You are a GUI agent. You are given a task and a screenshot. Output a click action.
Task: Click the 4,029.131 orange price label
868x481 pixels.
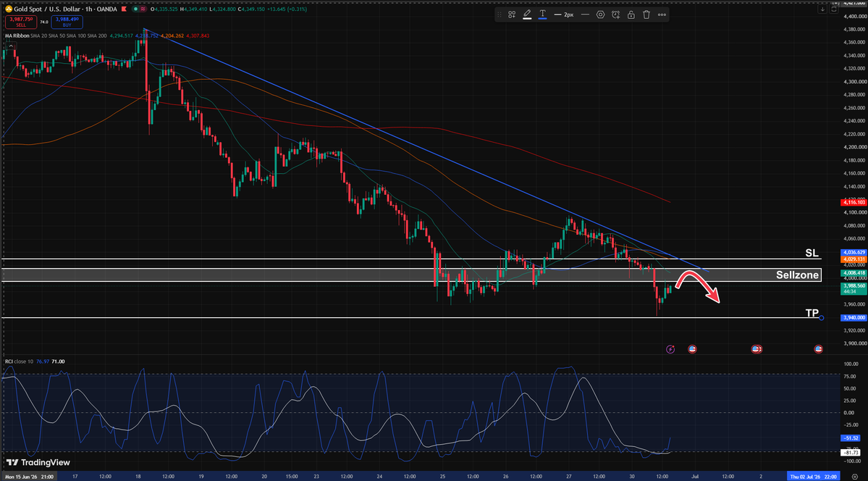click(852, 259)
